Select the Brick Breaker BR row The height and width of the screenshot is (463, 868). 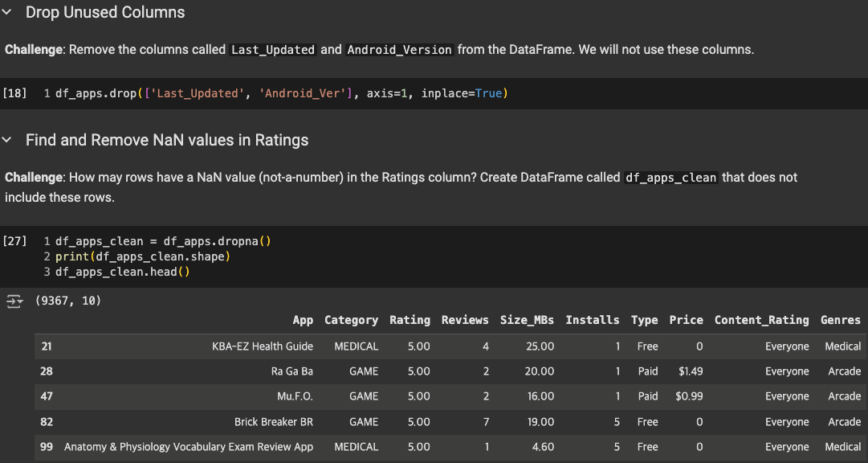click(x=273, y=422)
